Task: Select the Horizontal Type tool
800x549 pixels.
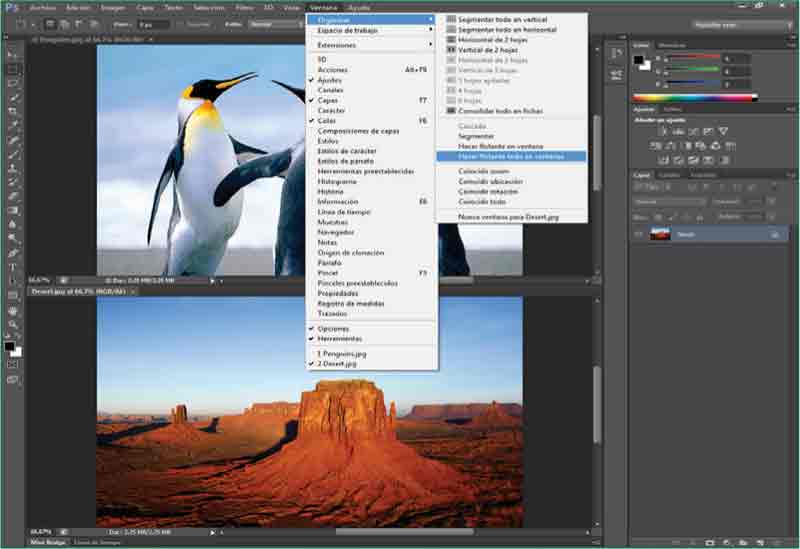Action: click(x=13, y=268)
